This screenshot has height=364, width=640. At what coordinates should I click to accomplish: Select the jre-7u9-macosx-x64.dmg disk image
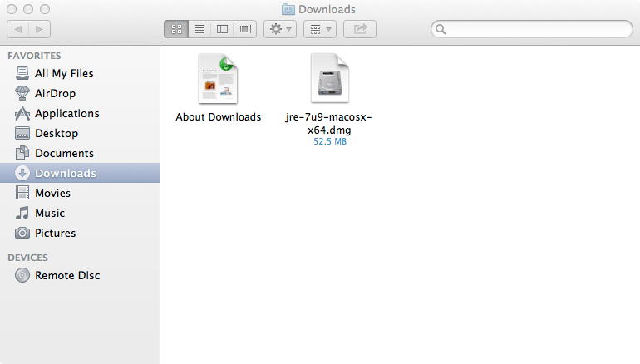(x=328, y=78)
